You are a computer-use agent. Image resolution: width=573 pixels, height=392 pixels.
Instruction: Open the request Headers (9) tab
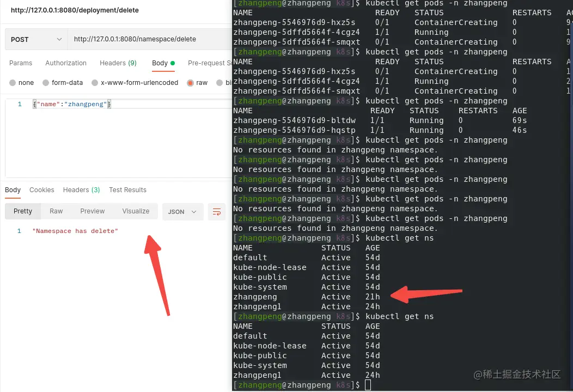[x=118, y=63]
